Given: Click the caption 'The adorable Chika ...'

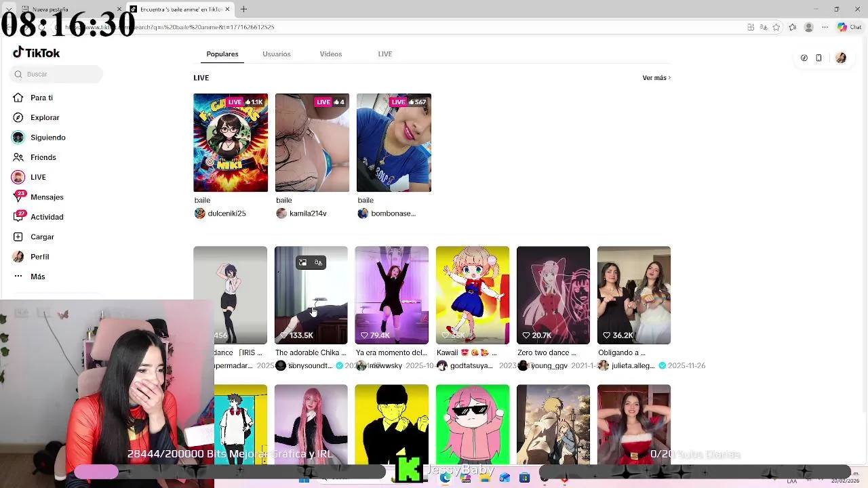Looking at the screenshot, I should pos(311,352).
